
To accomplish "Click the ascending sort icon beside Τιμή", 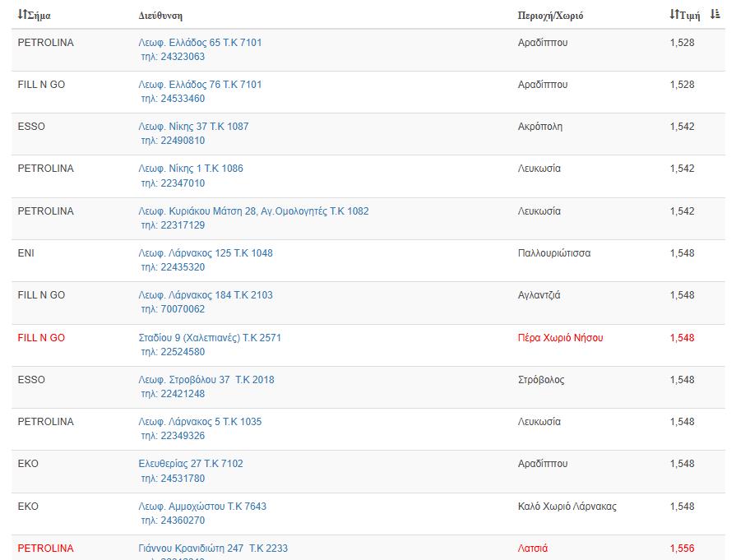I will click(715, 15).
